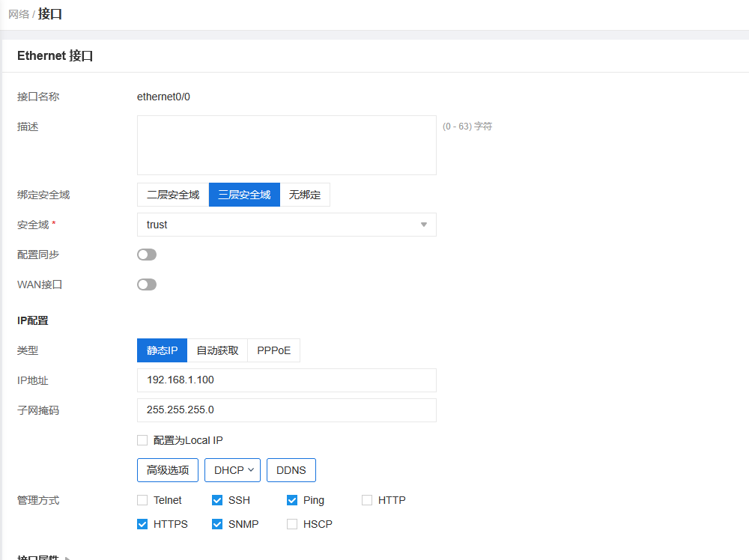Select the 无绑定 zone option

305,195
